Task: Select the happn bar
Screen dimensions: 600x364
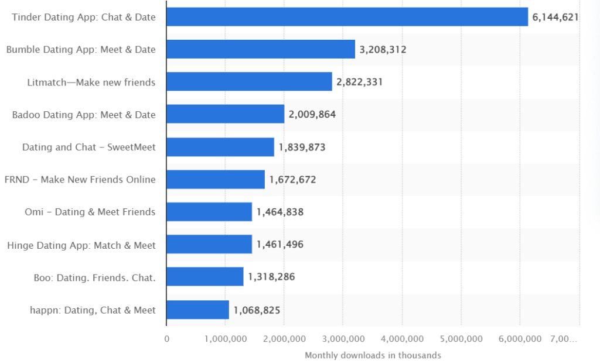Action: coord(197,310)
